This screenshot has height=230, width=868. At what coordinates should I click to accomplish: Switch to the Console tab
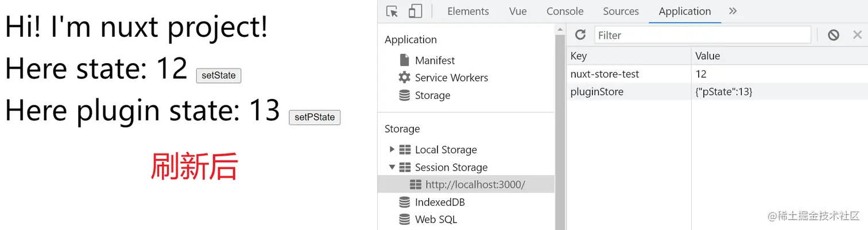[565, 11]
